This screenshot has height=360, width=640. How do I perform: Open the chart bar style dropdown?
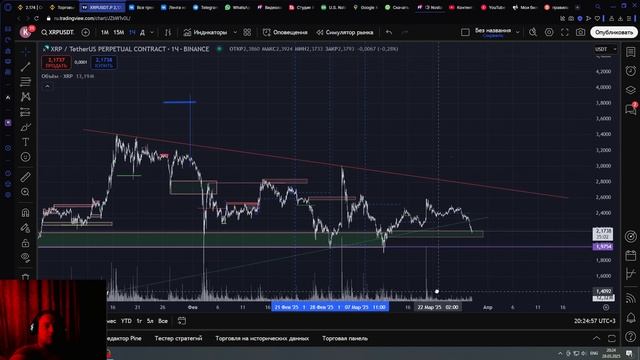pyautogui.click(x=168, y=32)
